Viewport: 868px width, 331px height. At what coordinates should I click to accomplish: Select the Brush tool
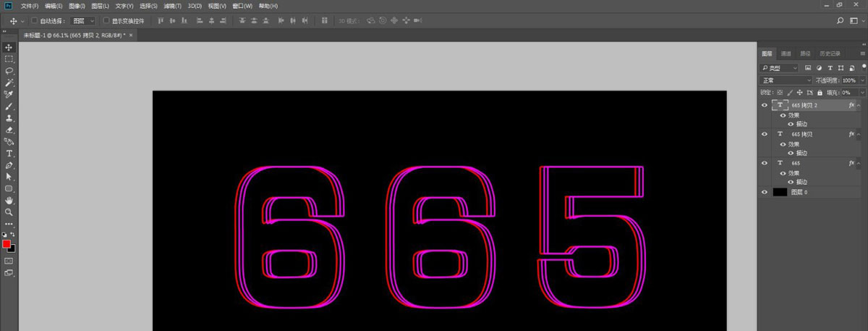pyautogui.click(x=9, y=106)
